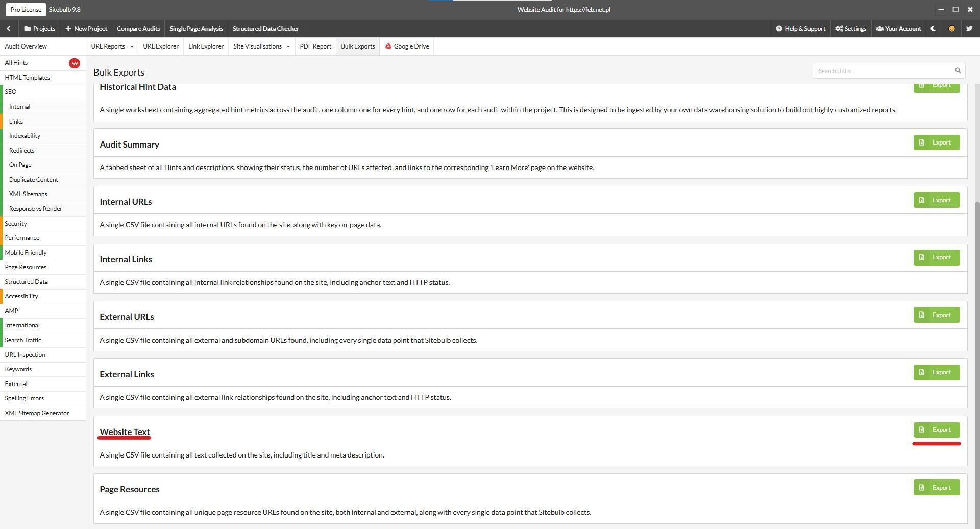Open Structured Data Checker
980x529 pixels.
266,29
